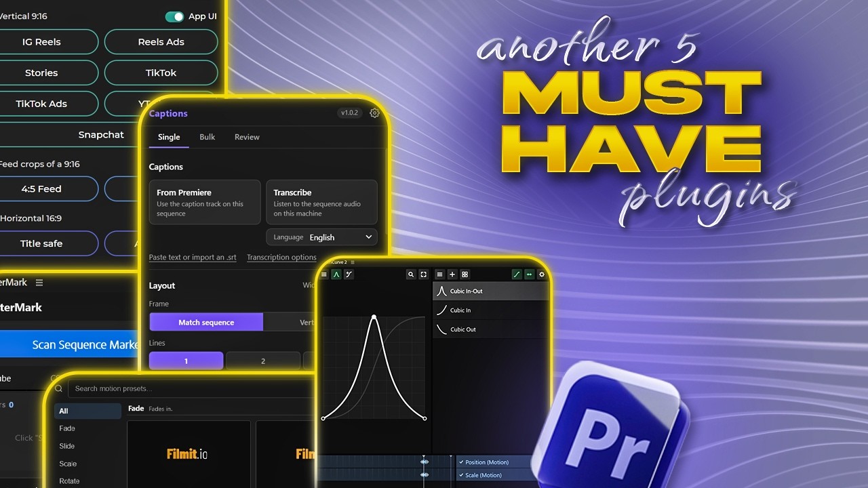Toggle the App UI switch
The image size is (868, 488).
(174, 16)
